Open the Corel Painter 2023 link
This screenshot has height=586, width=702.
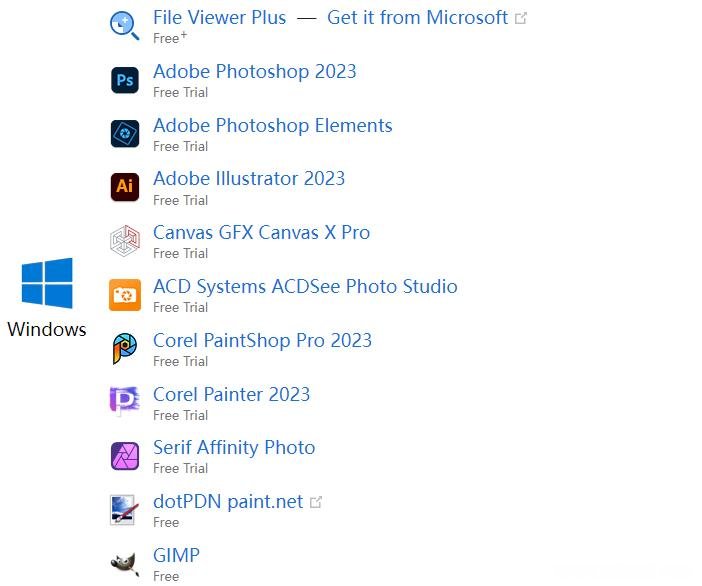(231, 394)
